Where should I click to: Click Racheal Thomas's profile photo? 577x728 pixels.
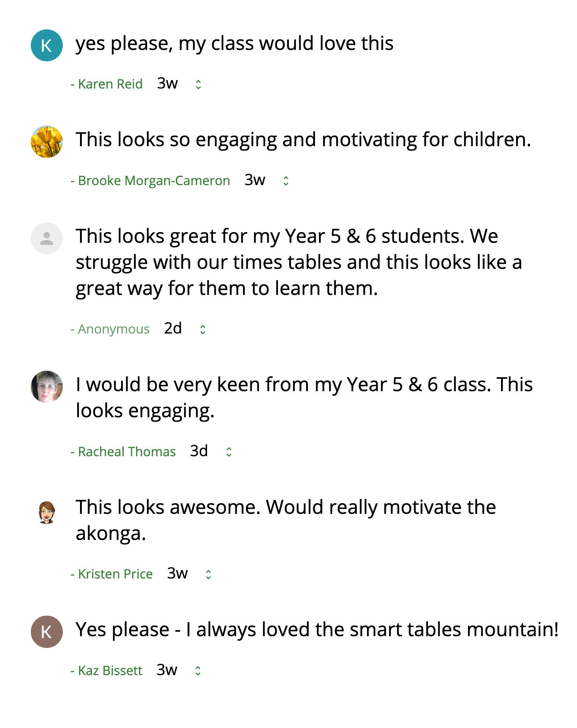point(47,386)
